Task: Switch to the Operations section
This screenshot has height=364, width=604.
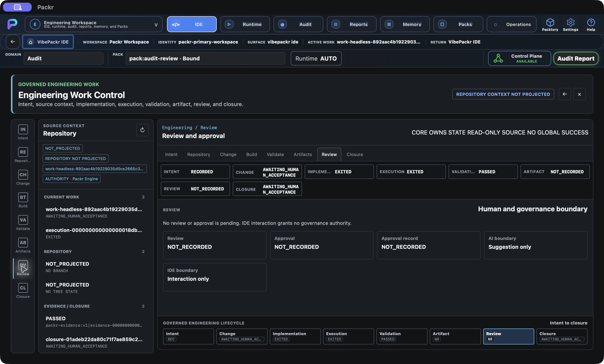Action: pyautogui.click(x=511, y=24)
